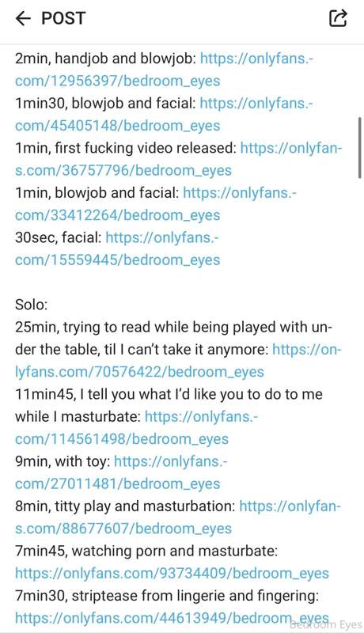Click the Bedroom Eyes watermark text
The image size is (364, 633).
coord(326,625)
